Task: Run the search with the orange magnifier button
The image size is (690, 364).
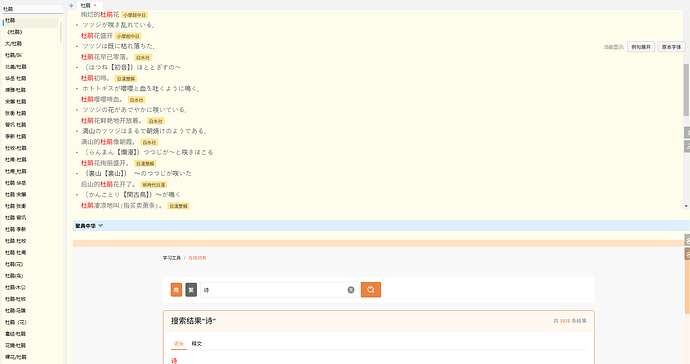Action: click(x=371, y=290)
